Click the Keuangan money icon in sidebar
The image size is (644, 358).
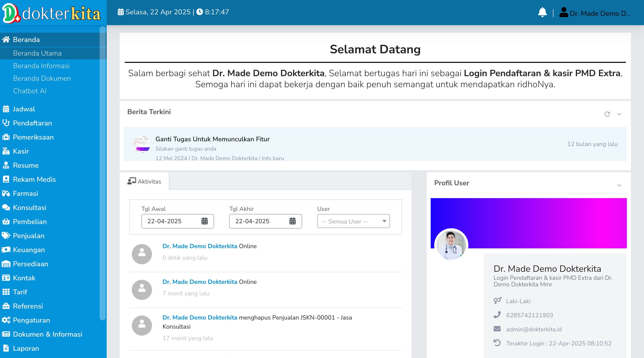(6, 250)
